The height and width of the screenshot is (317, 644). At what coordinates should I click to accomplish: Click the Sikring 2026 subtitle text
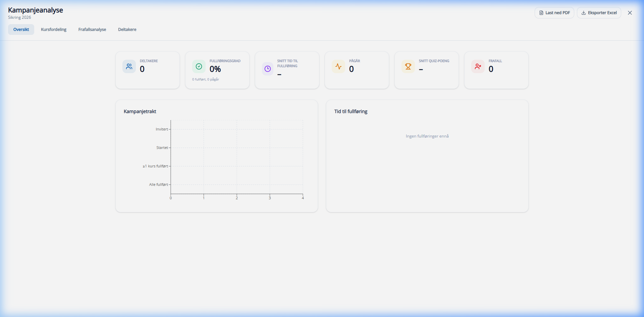[x=19, y=17]
